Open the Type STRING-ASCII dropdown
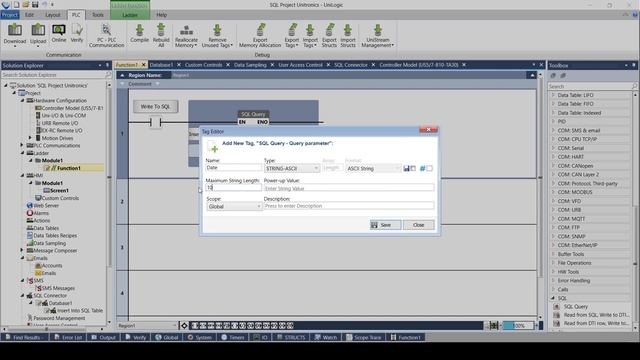 pyautogui.click(x=291, y=169)
